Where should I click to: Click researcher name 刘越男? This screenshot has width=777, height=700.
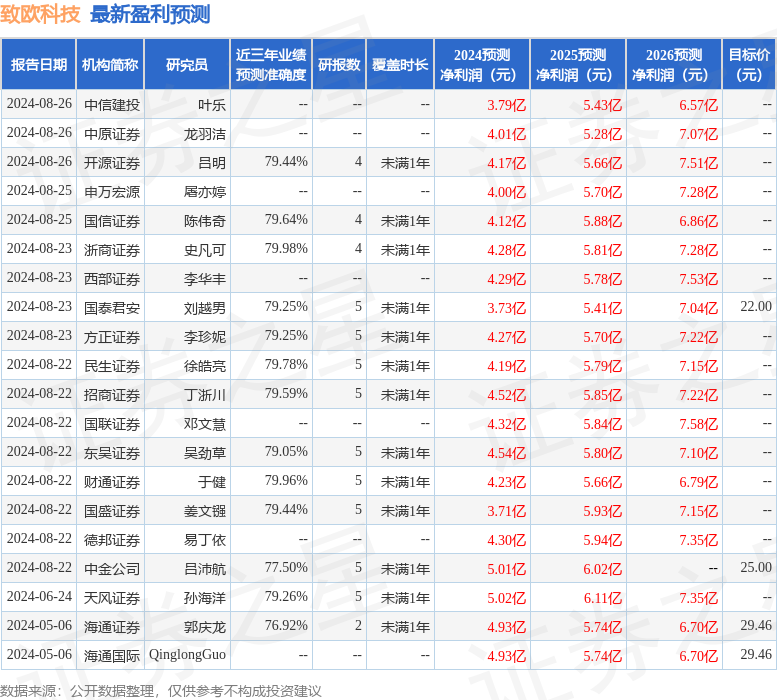205,308
